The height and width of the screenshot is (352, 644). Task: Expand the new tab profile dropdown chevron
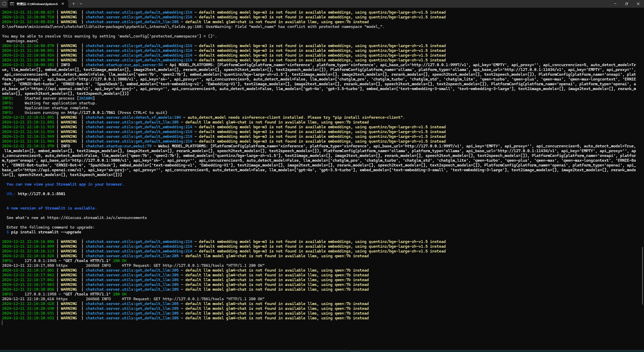click(x=81, y=4)
